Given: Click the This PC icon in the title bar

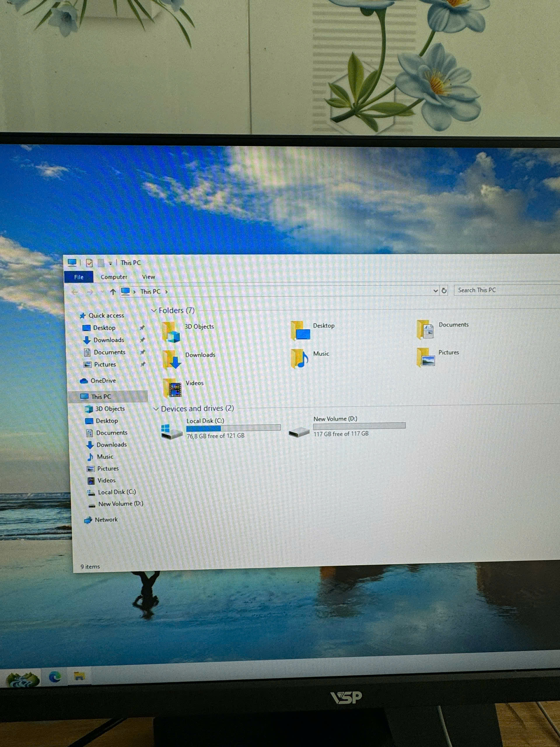Looking at the screenshot, I should click(x=72, y=262).
